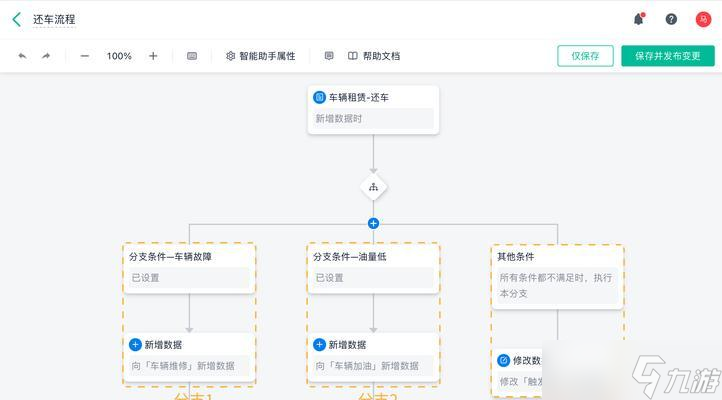
Task: Click the 100% zoom level value
Action: pos(119,56)
